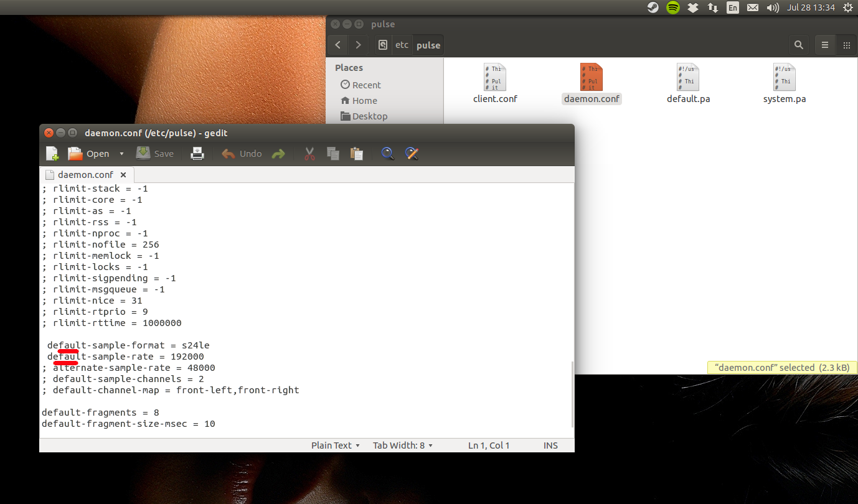Click the alternate-sample-rate = 48000 line
The height and width of the screenshot is (504, 858).
128,368
